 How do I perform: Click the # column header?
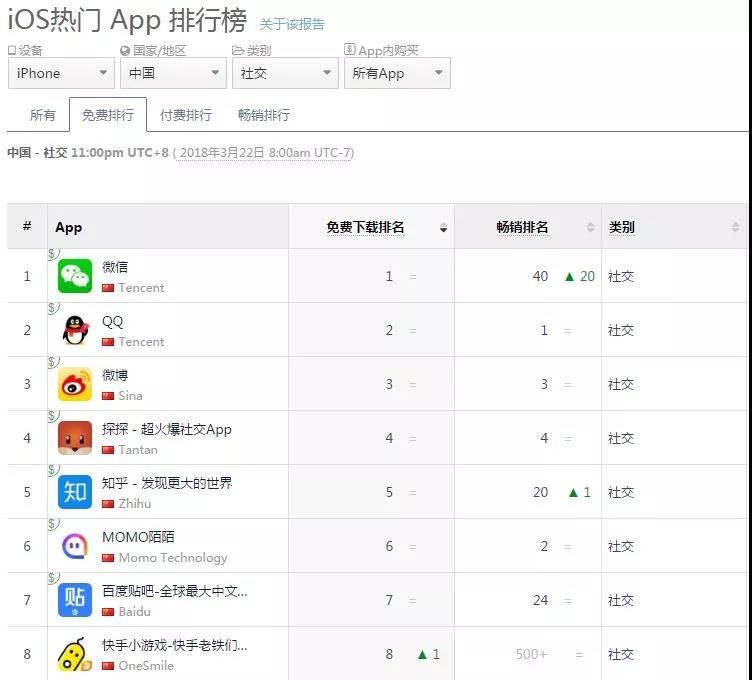[x=27, y=226]
